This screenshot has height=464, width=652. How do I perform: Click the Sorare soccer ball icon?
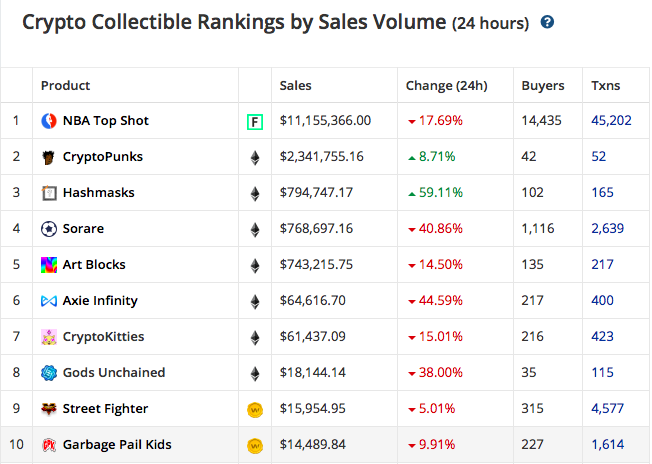pos(49,229)
